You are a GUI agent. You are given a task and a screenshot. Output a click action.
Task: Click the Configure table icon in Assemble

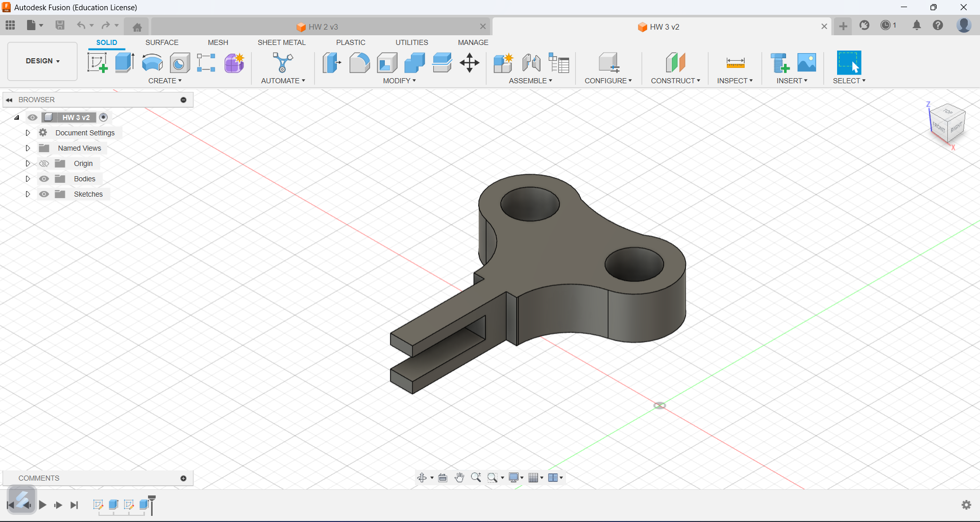coord(559,63)
